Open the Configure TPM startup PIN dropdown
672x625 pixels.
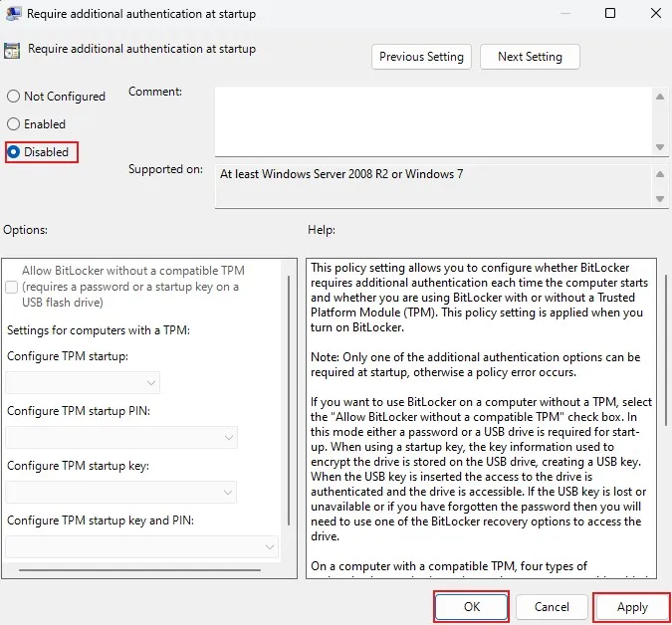[x=121, y=437]
